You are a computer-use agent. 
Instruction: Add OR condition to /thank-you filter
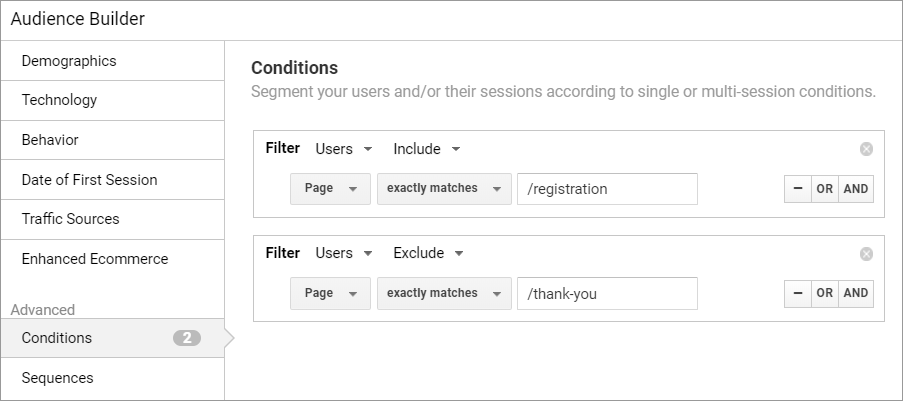coord(824,293)
